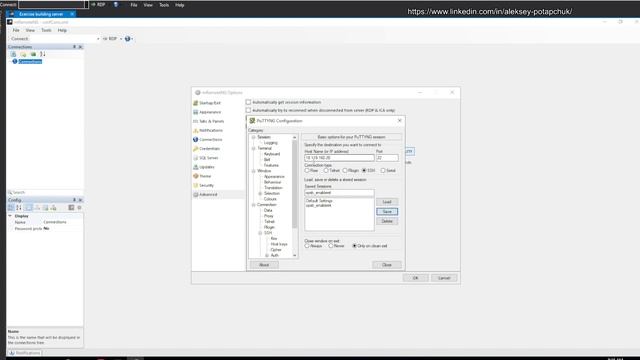Click globe icon in quick connect toolbar
The width and height of the screenshot is (640, 360).
[127, 39]
